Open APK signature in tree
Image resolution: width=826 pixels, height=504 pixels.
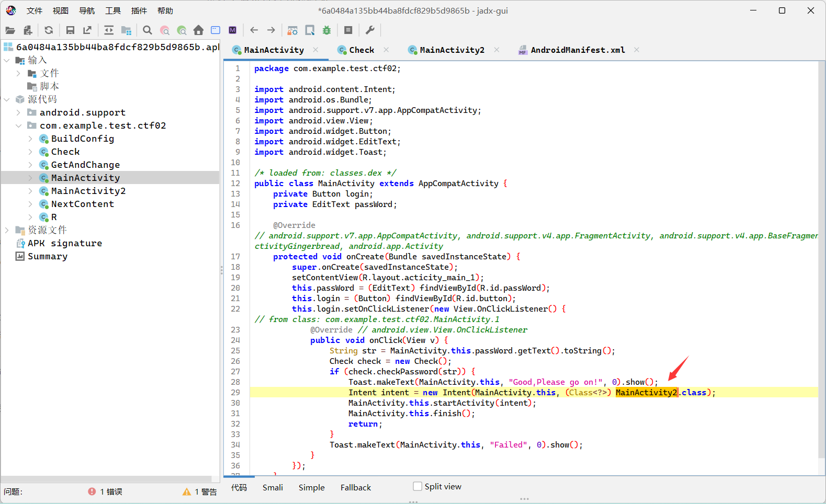tap(65, 243)
